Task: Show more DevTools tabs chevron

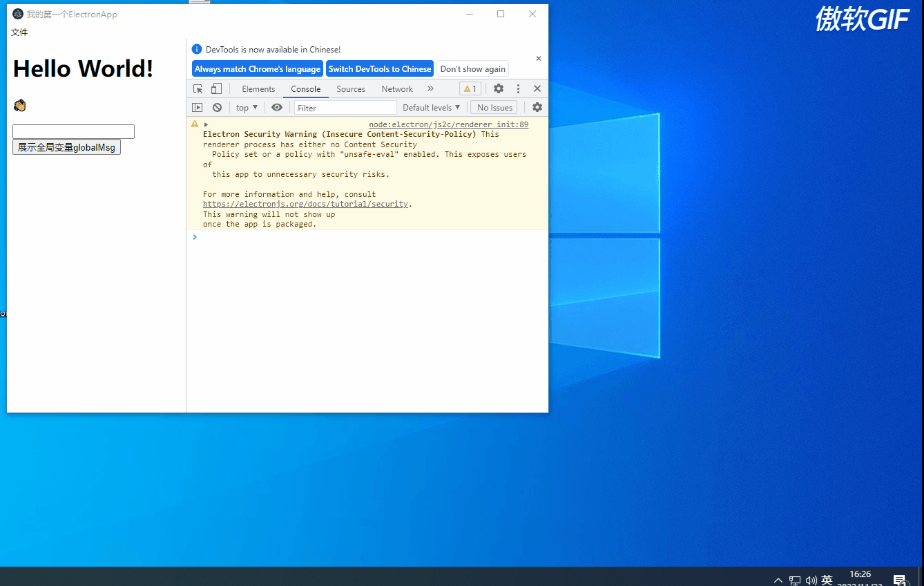Action: point(430,89)
